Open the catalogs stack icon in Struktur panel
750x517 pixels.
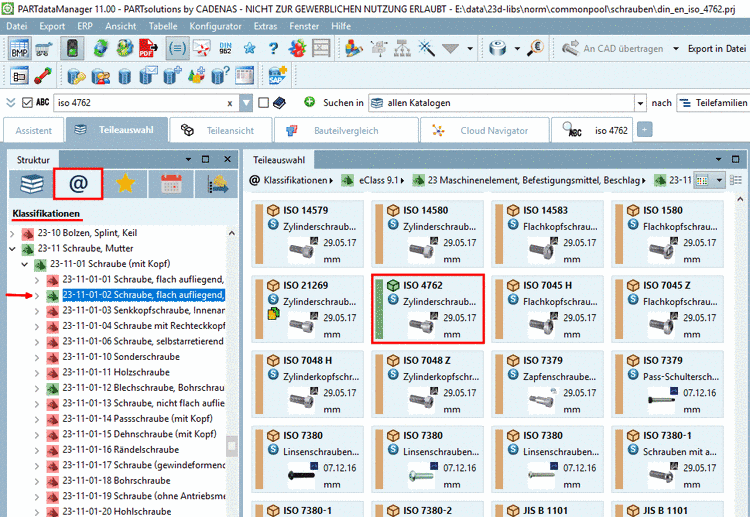(32, 184)
